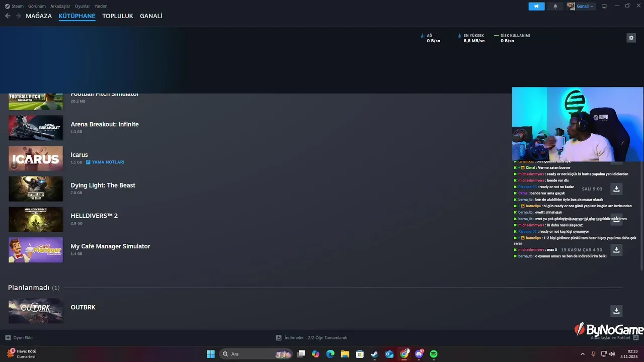Open the GANALİ profile tab
Image resolution: width=644 pixels, height=362 pixels.
pyautogui.click(x=151, y=16)
